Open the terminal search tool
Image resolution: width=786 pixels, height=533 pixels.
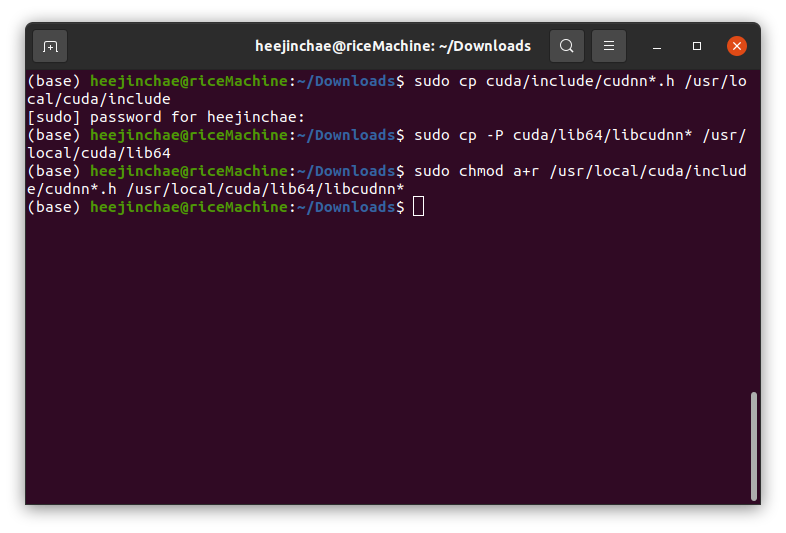pos(567,46)
